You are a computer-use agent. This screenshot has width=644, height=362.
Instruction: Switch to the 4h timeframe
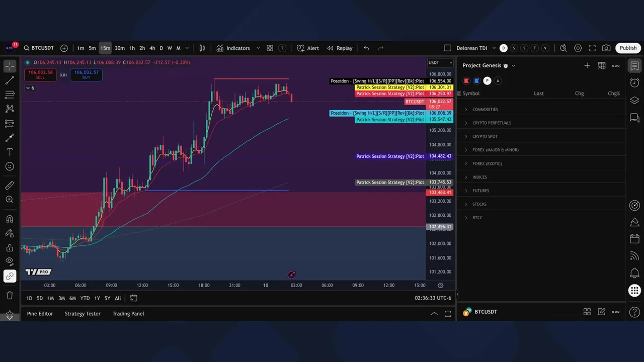tap(152, 48)
